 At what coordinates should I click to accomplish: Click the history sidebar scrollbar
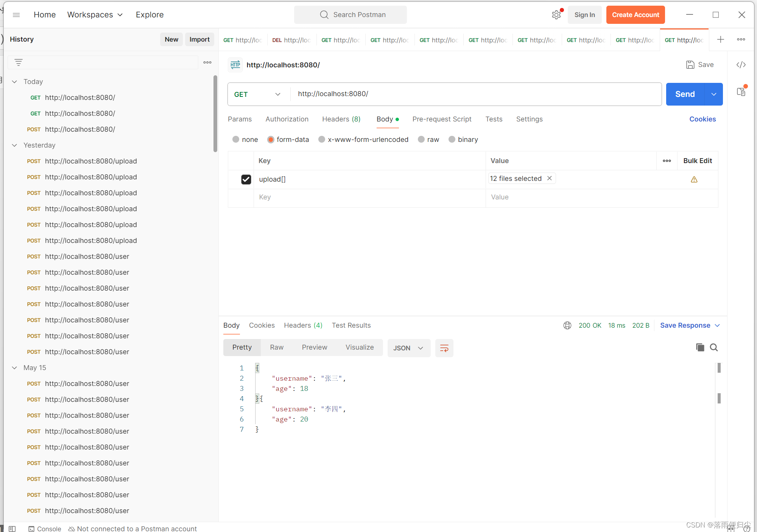[215, 114]
